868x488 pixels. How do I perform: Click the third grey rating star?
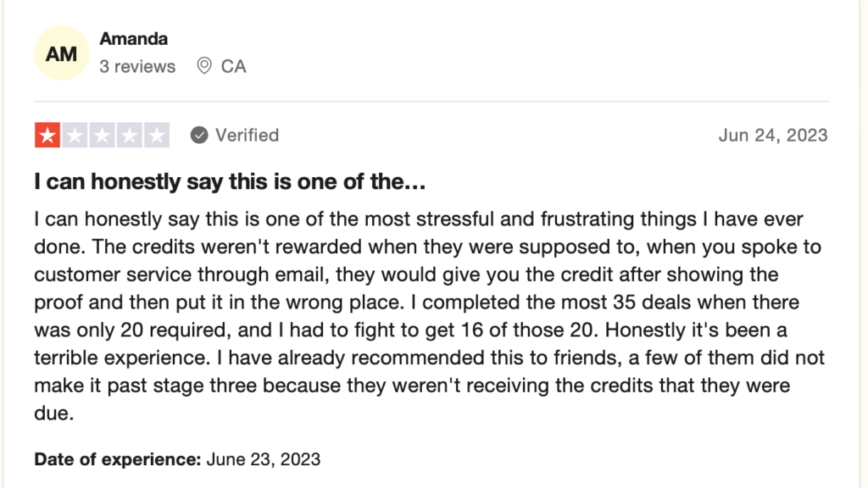(102, 135)
